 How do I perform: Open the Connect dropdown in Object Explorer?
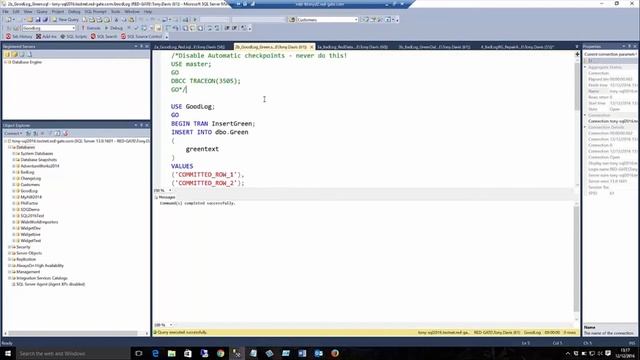pos(13,133)
